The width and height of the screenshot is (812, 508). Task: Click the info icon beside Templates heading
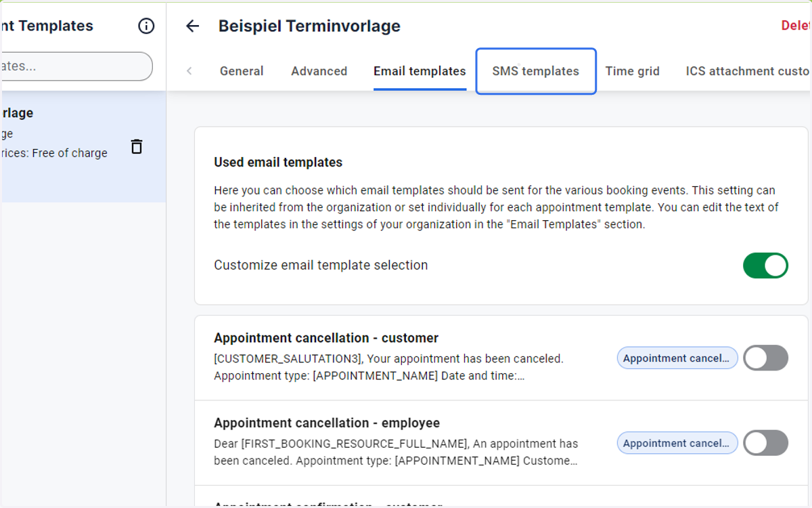[x=146, y=26]
